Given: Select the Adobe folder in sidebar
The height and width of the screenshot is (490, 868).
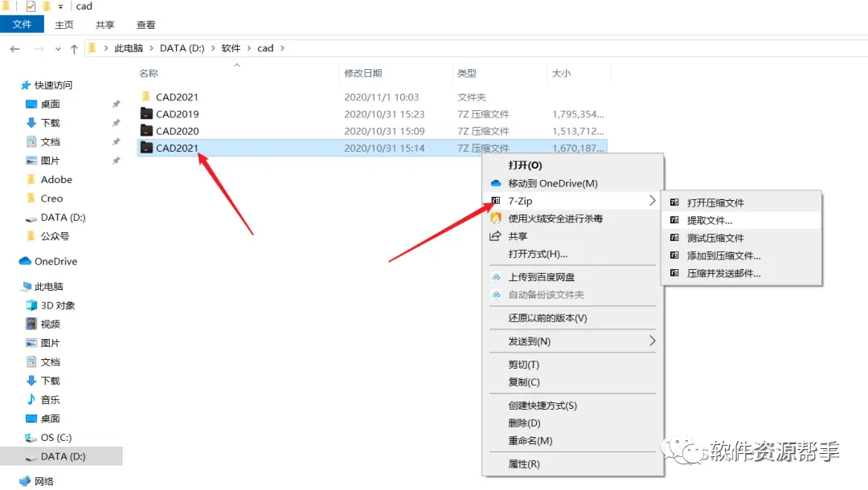Looking at the screenshot, I should click(56, 179).
